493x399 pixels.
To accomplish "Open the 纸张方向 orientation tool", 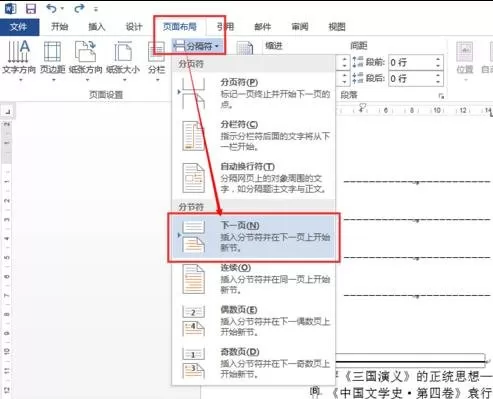I will 86,60.
